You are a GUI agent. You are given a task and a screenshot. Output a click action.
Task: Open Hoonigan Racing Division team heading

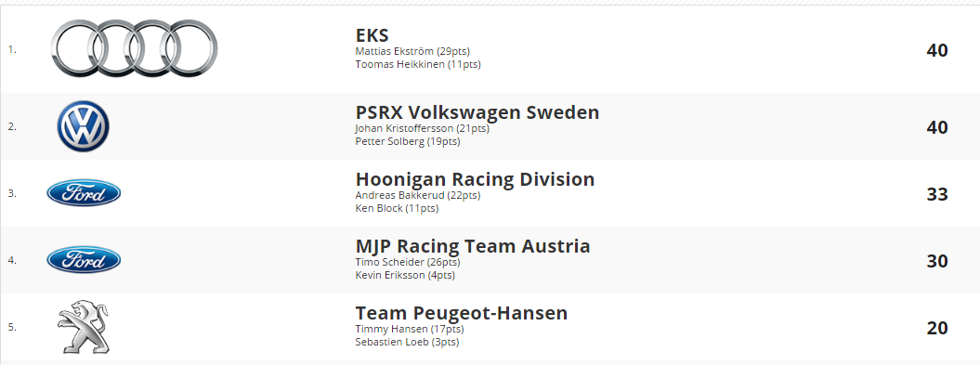click(x=475, y=179)
